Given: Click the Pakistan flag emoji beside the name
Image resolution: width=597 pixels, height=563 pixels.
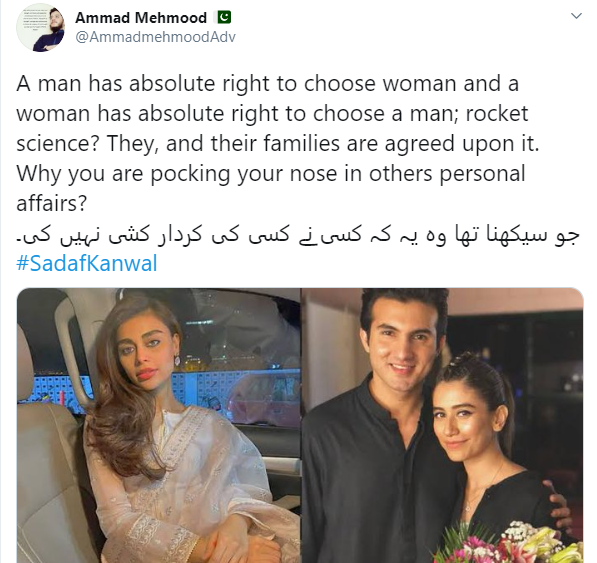Looking at the screenshot, I should tap(224, 17).
